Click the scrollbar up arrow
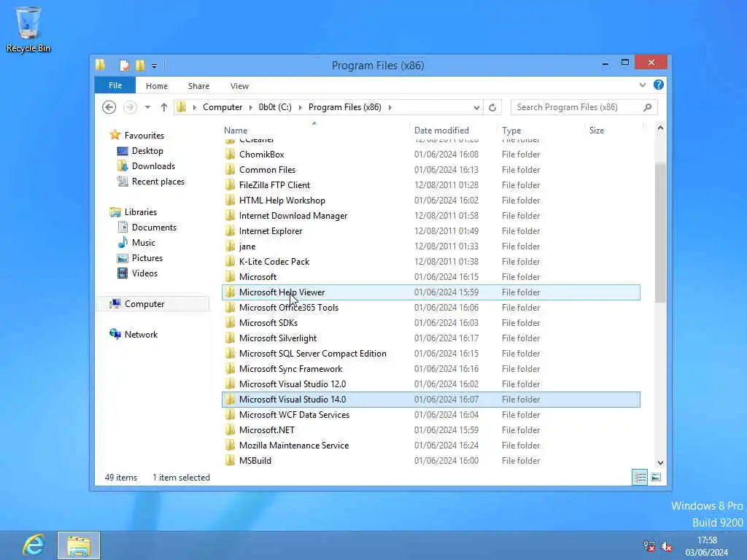747x560 pixels. click(660, 128)
